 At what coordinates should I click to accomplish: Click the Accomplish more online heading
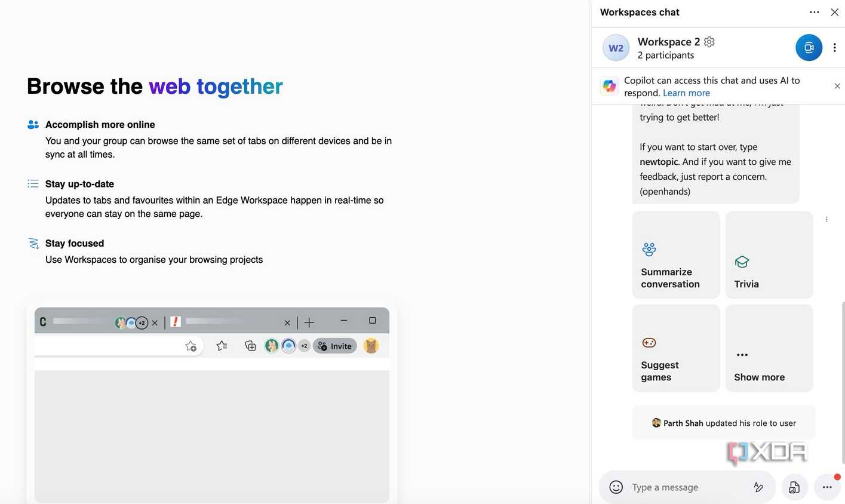click(100, 124)
